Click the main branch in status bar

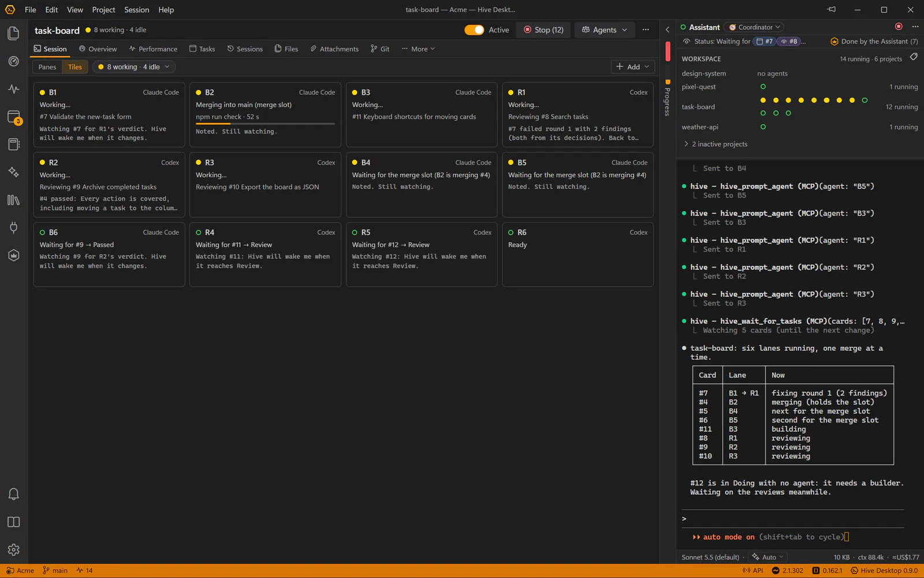coord(55,570)
